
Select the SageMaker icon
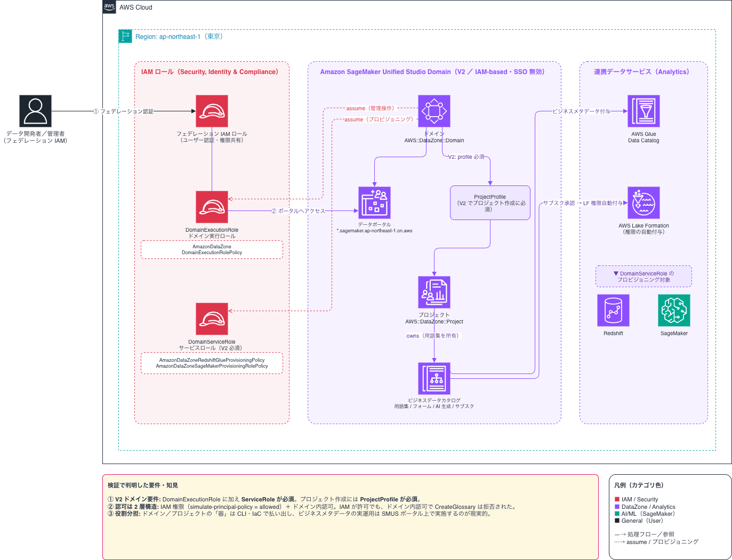(x=674, y=310)
